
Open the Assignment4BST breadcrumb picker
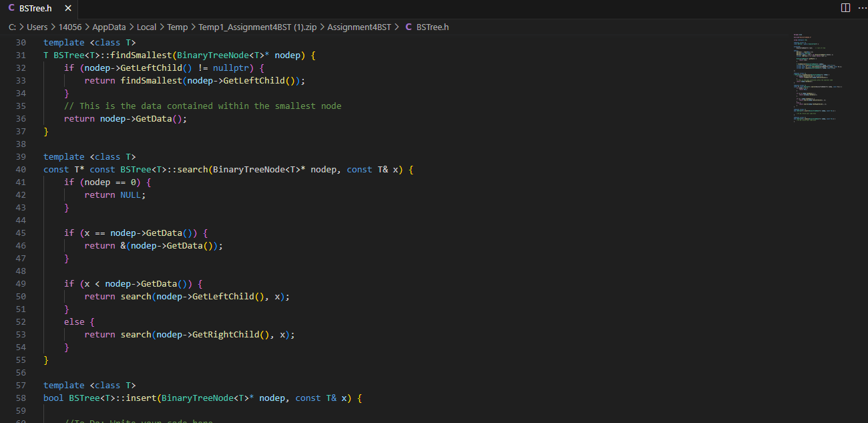tap(359, 27)
